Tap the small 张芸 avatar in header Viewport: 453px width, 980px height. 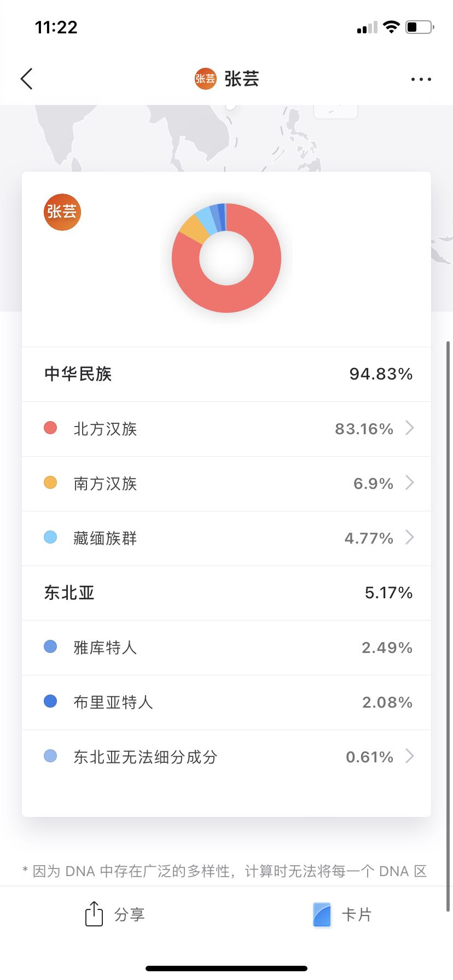point(205,79)
